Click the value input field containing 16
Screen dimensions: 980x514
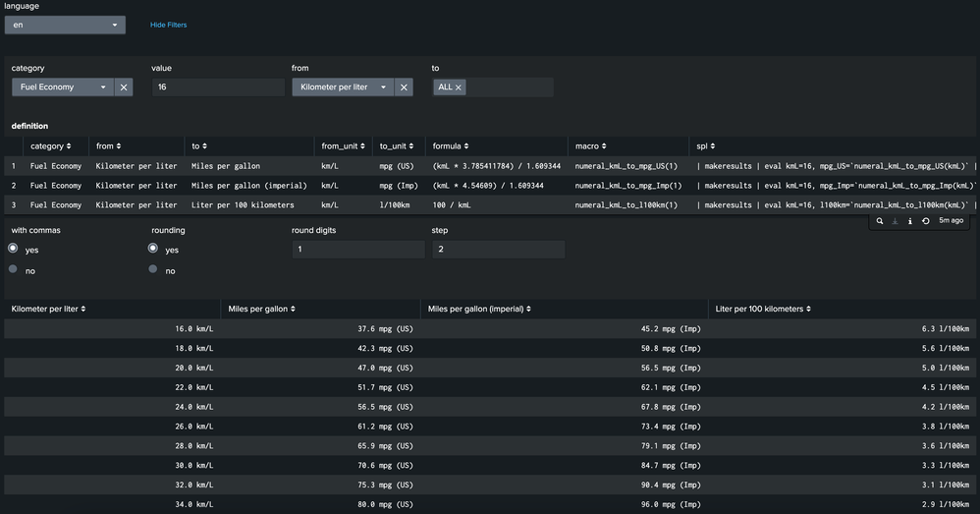[x=218, y=86]
